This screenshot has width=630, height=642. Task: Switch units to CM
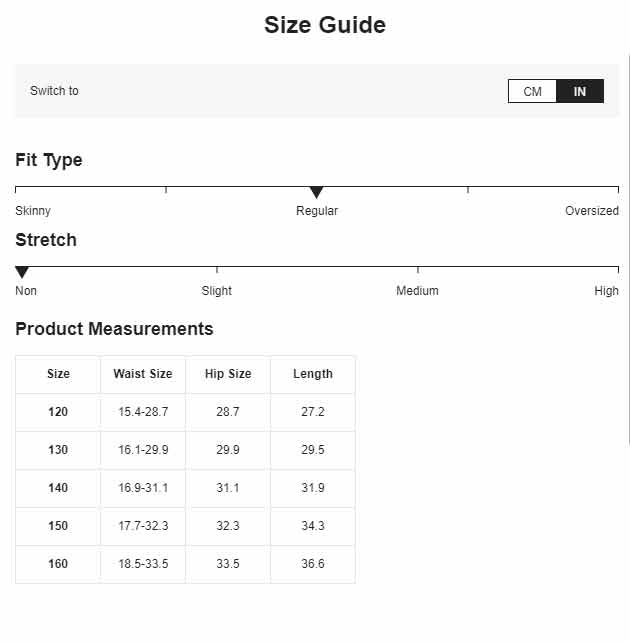coord(532,91)
